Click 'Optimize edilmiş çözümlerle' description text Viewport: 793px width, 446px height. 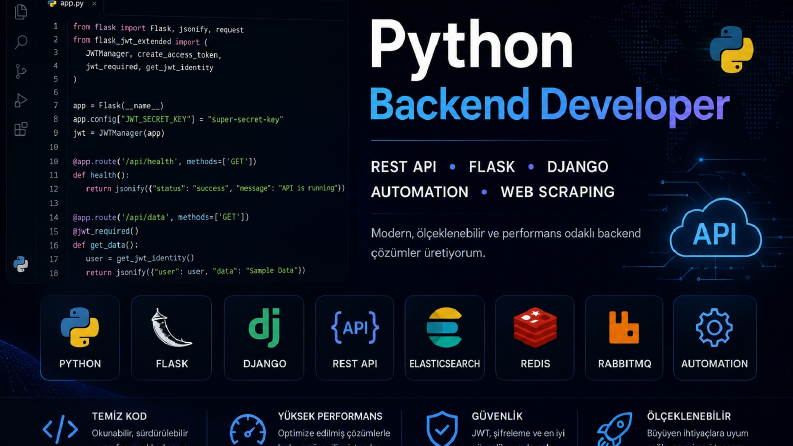[x=334, y=433]
